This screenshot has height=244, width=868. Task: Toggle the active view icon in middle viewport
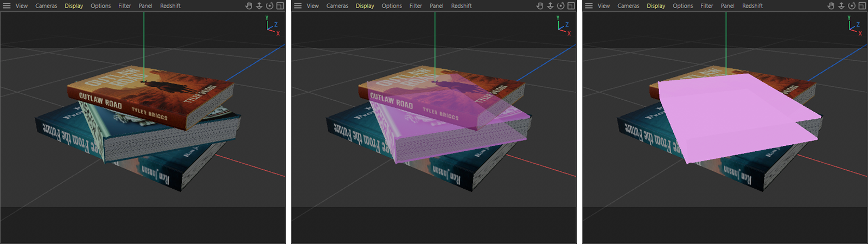571,6
